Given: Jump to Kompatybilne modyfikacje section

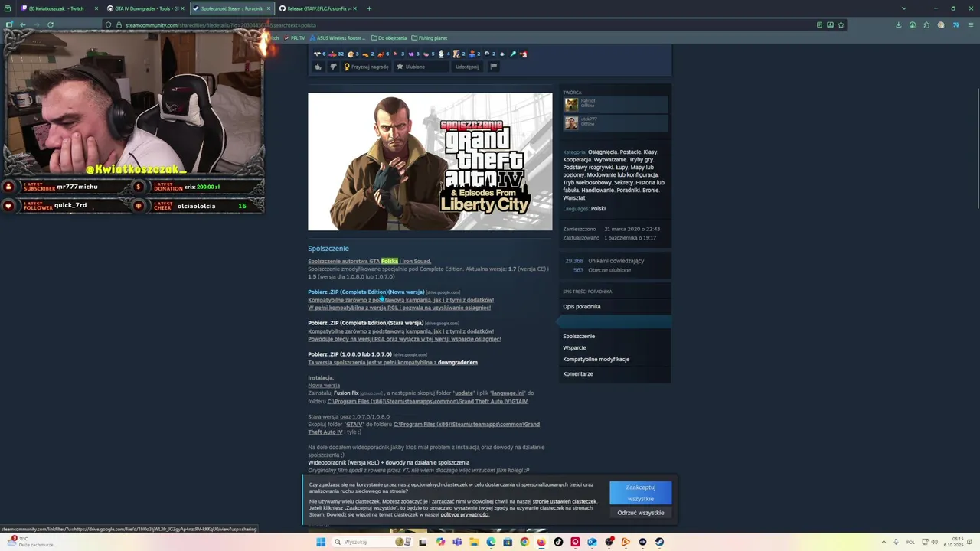Looking at the screenshot, I should [x=596, y=360].
